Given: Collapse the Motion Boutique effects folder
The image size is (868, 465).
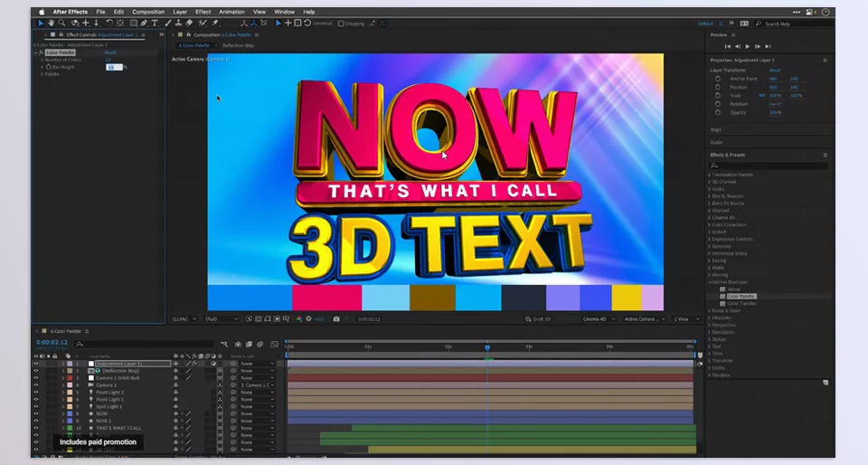Looking at the screenshot, I should tap(709, 282).
